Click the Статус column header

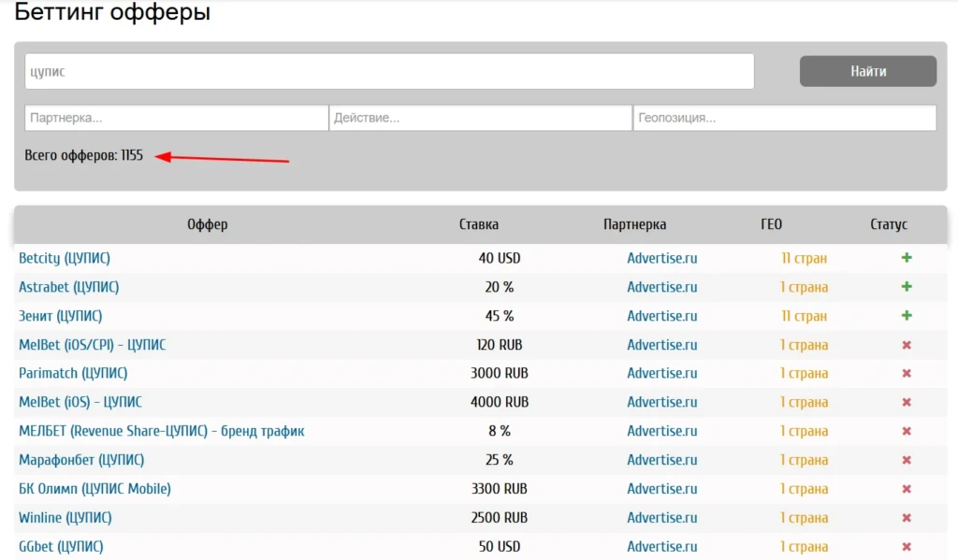coord(889,224)
